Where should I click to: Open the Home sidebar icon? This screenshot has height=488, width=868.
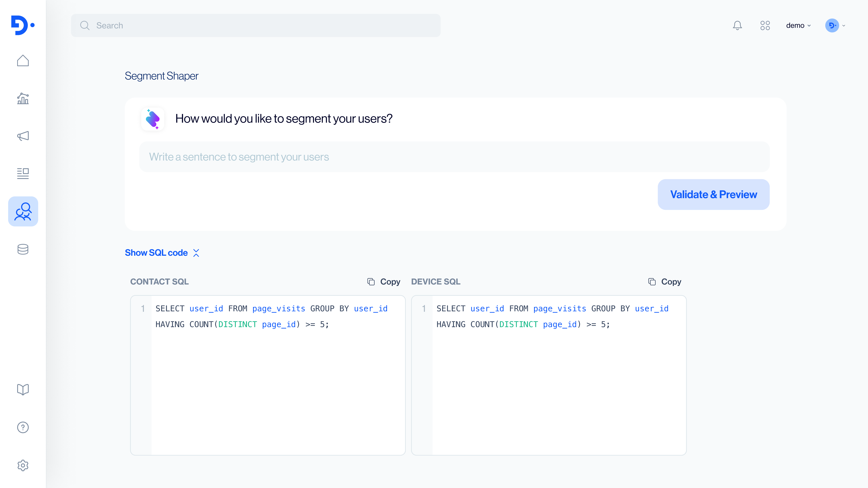pos(23,61)
